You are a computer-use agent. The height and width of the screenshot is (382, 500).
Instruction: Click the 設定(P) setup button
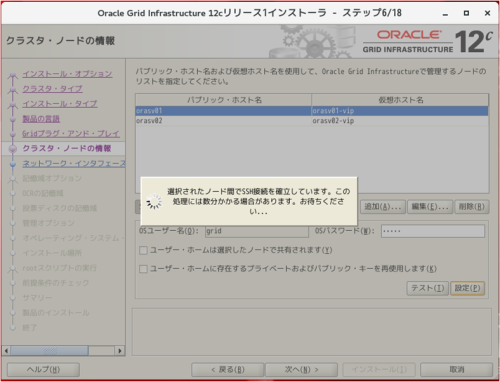tap(467, 288)
